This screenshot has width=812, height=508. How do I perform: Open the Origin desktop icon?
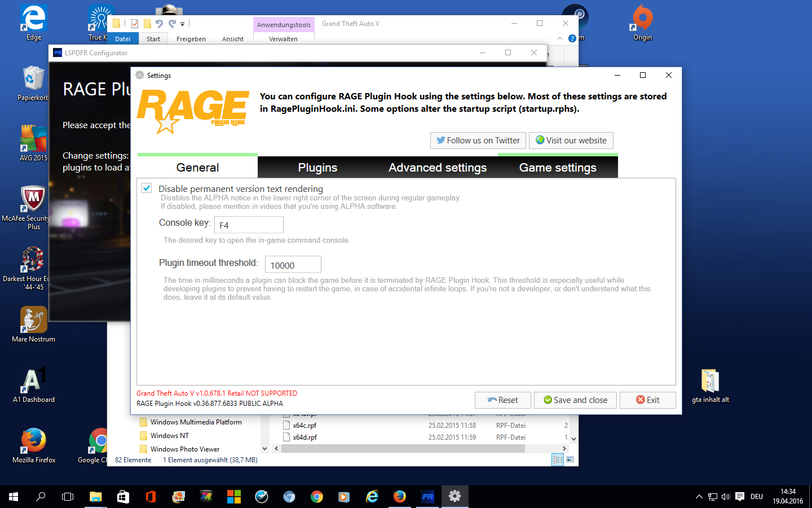click(x=642, y=23)
